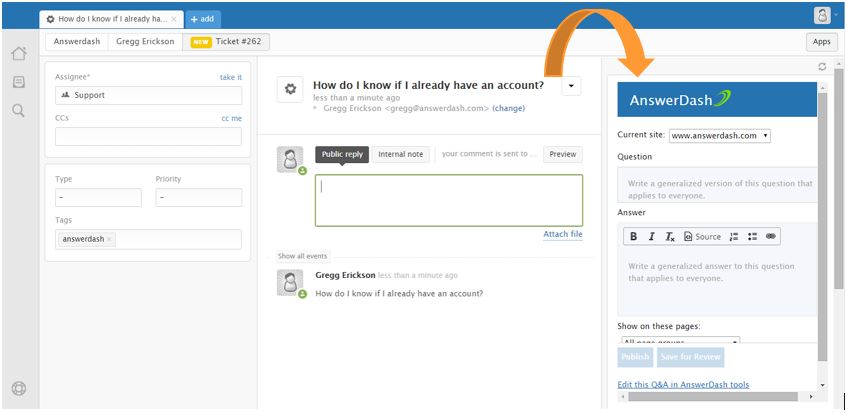The width and height of the screenshot is (846, 413).
Task: Open the Priority dropdown
Action: tap(199, 198)
